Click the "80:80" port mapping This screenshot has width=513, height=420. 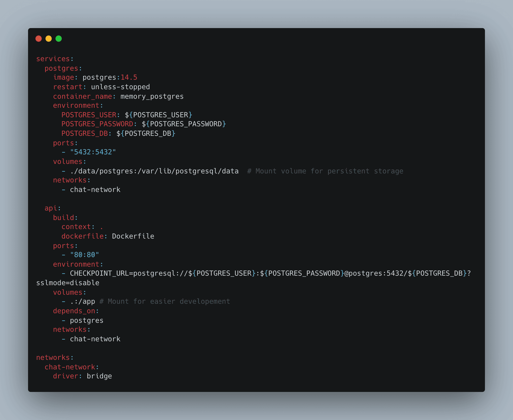[84, 255]
